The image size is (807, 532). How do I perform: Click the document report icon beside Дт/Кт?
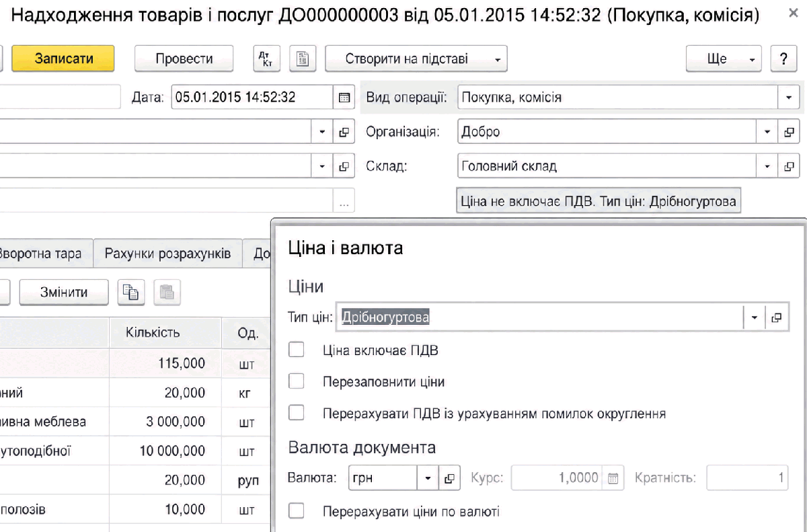303,59
